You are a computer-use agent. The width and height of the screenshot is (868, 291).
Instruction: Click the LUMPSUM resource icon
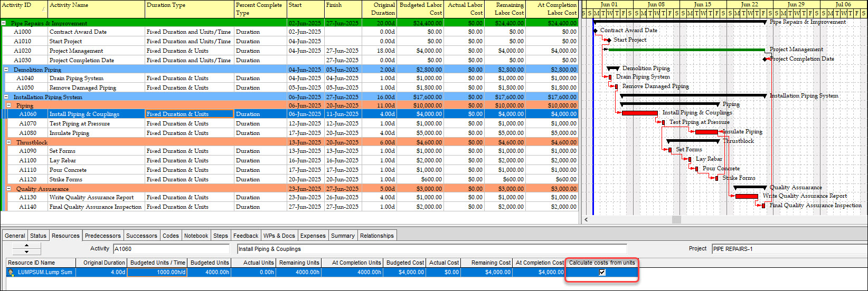click(11, 273)
